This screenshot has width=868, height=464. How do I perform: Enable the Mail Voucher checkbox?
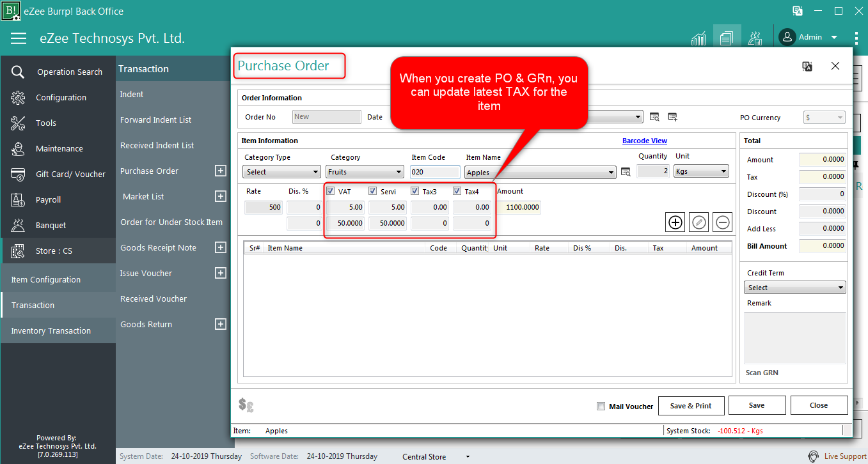601,406
